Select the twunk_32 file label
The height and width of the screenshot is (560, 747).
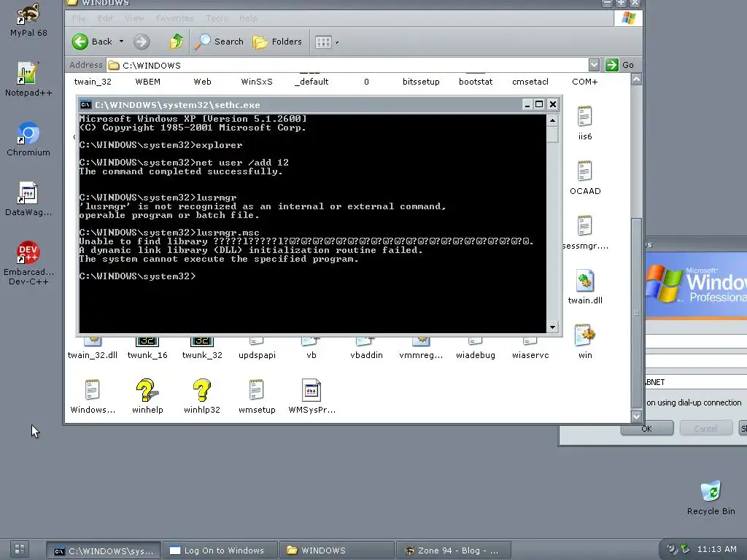(x=202, y=355)
